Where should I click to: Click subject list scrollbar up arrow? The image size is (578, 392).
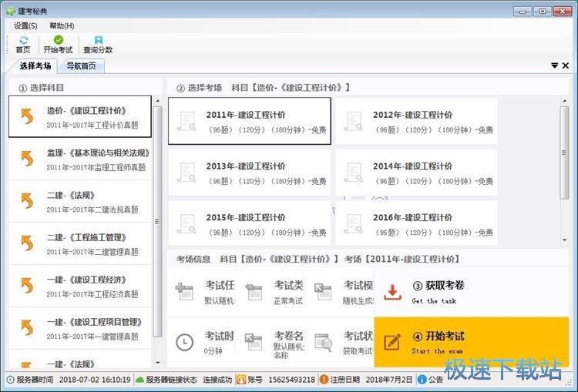click(x=158, y=101)
